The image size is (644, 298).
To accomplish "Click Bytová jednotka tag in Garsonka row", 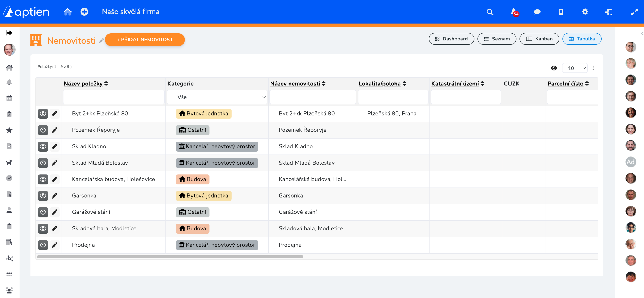I will (203, 196).
